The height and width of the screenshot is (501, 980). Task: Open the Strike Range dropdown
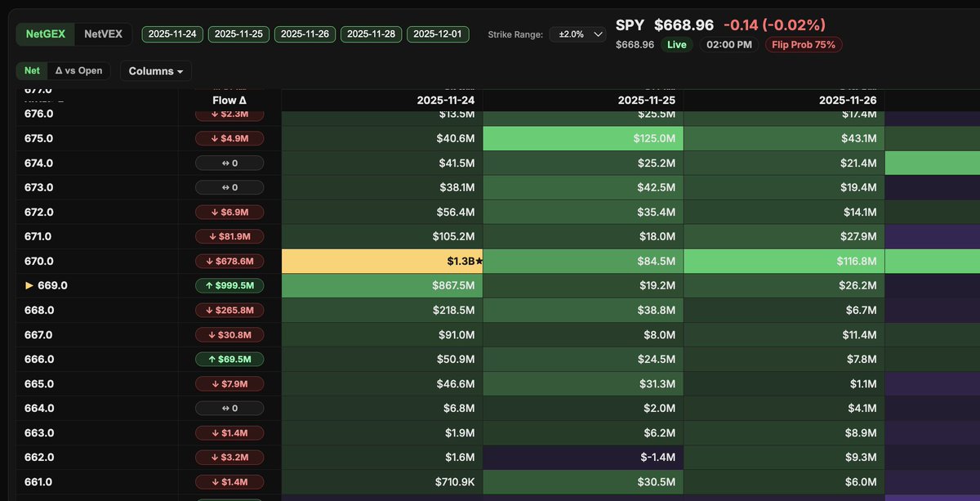(x=577, y=35)
